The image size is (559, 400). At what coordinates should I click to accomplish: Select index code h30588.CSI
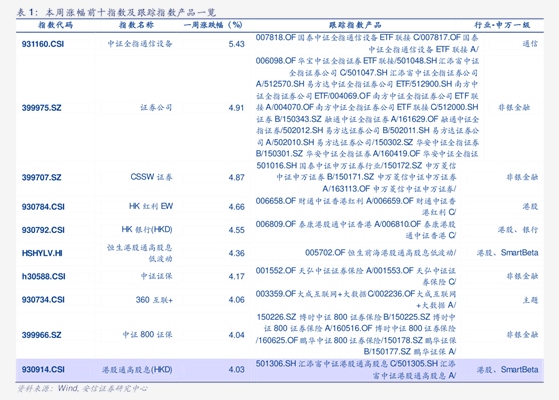click(x=43, y=276)
